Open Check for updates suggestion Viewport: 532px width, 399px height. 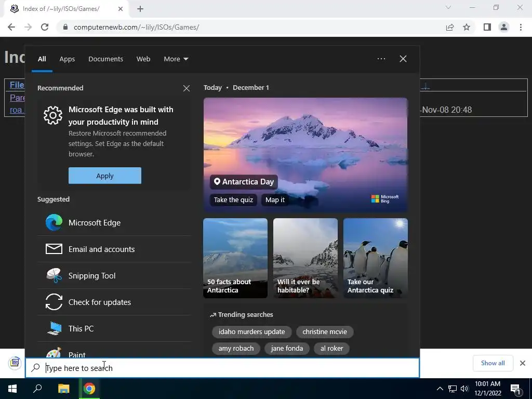click(x=114, y=302)
